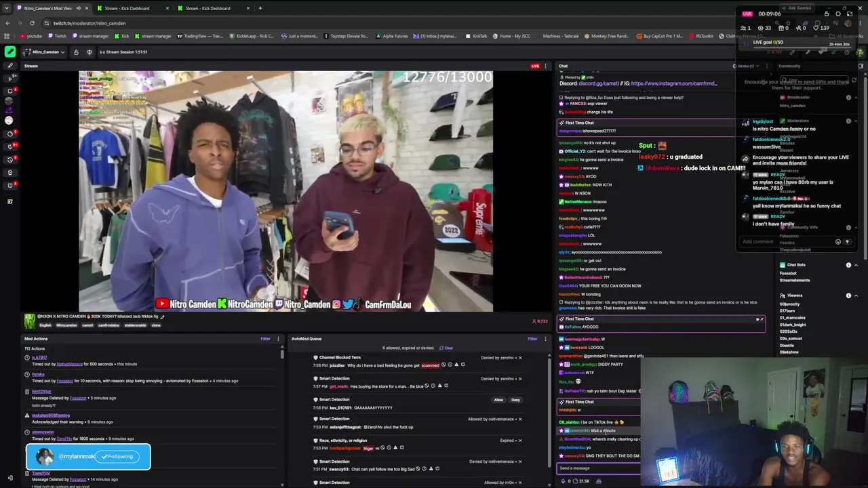Collapse the Moderators community section

click(x=856, y=121)
